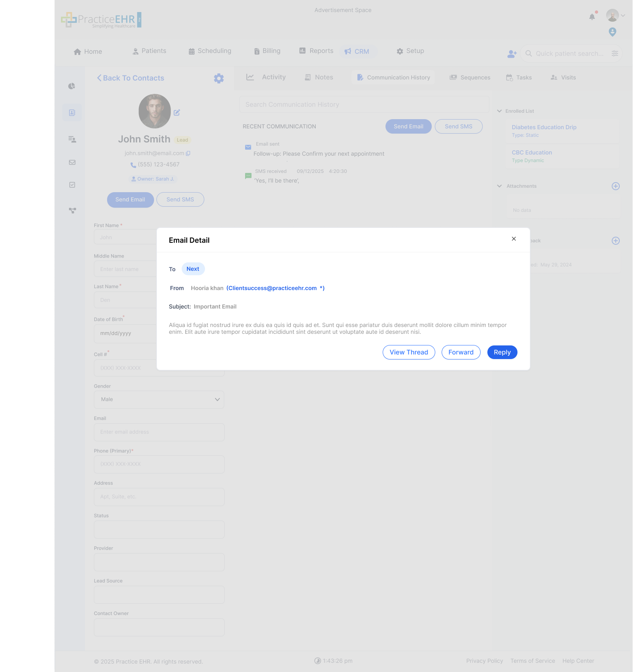
Task: Open the pie chart dashboard sidebar icon
Action: [72, 86]
